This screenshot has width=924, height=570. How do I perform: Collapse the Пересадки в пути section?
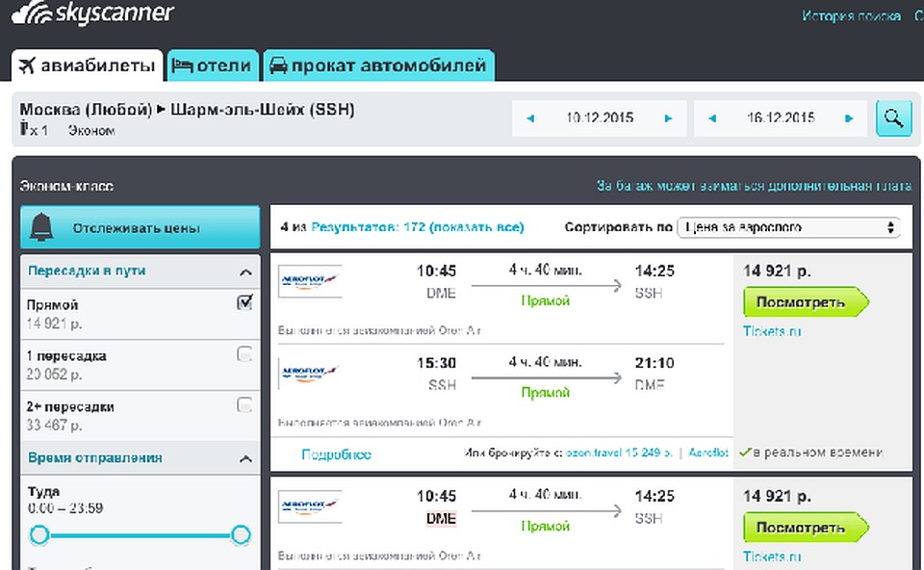pos(245,272)
